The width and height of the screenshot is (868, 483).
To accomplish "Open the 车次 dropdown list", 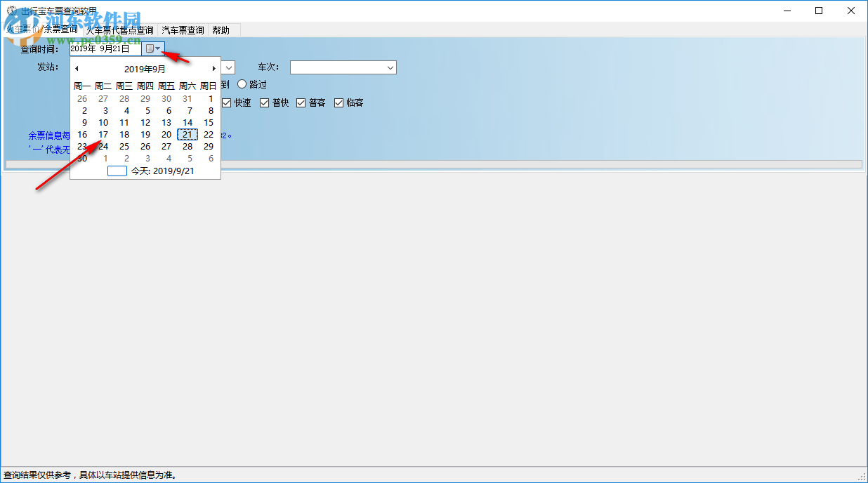I will [x=390, y=67].
